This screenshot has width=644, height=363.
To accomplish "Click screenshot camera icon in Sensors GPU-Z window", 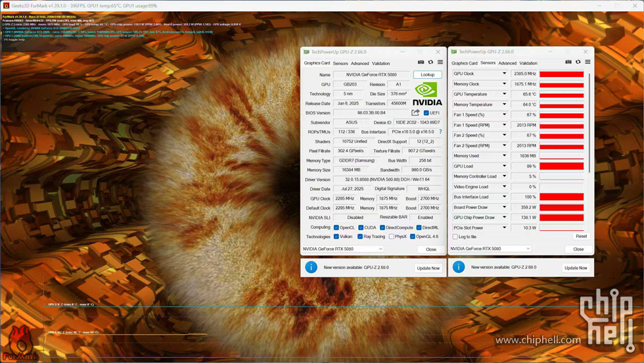I will 568,62.
